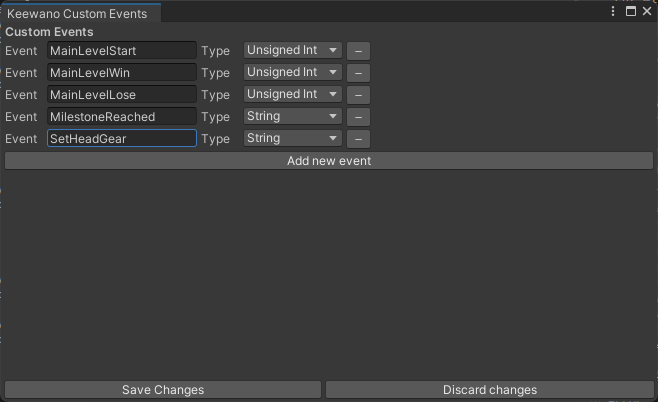Click the Add new event button
658x402 pixels.
tap(329, 161)
